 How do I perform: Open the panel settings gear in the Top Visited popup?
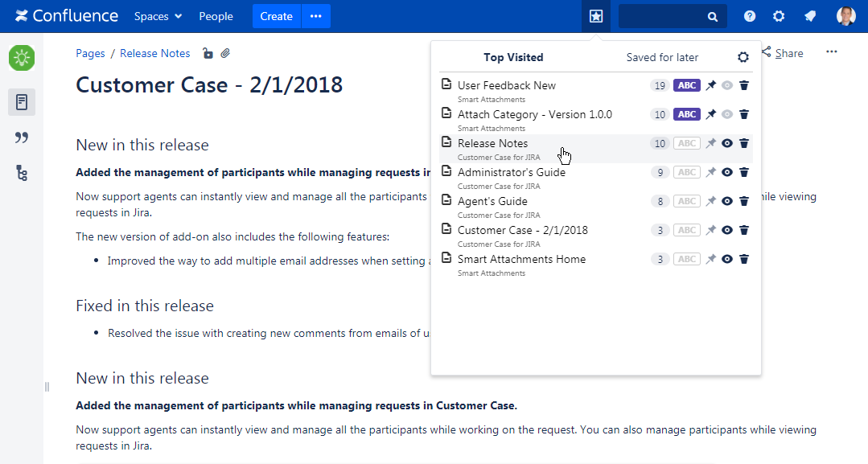click(x=743, y=57)
